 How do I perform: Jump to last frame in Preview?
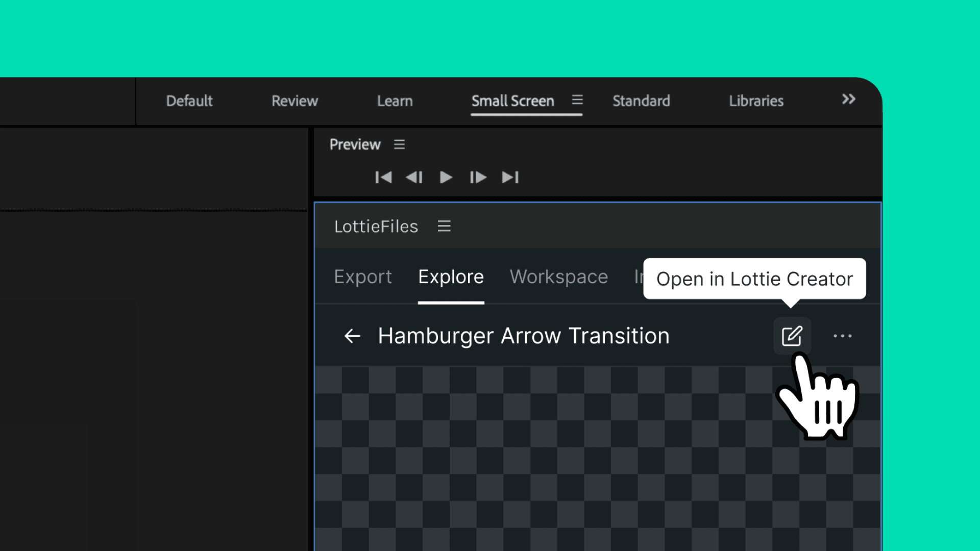[x=510, y=177]
